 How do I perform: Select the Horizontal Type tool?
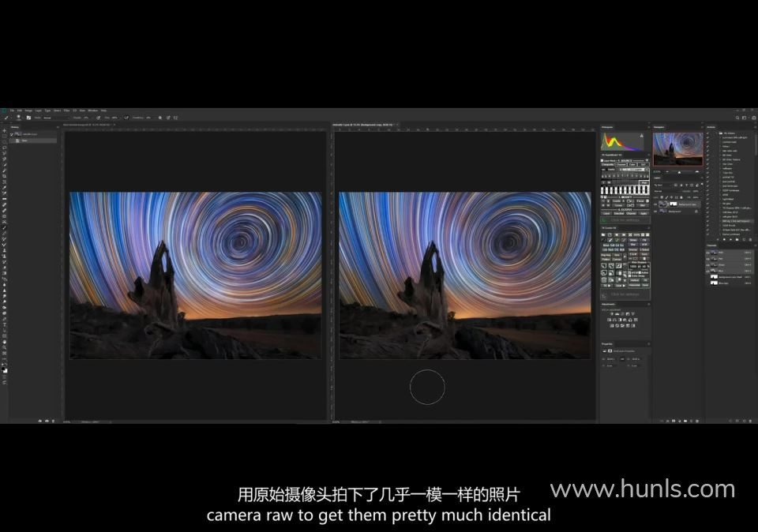(x=5, y=324)
